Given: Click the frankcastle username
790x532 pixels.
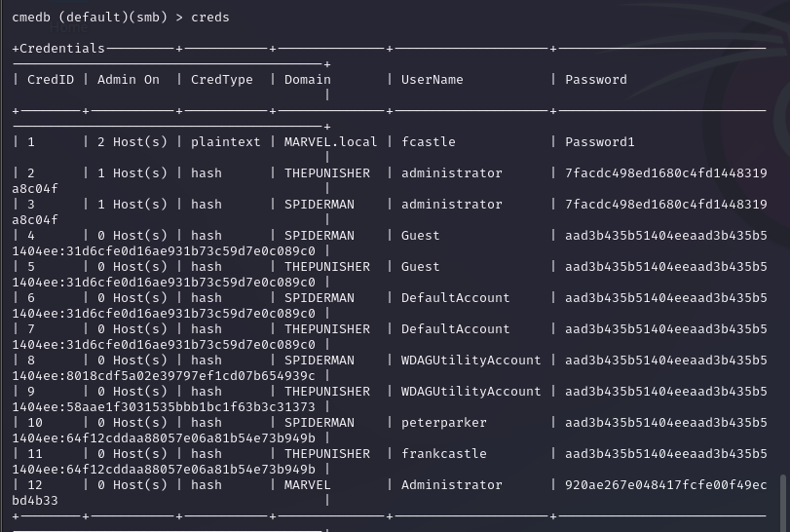Looking at the screenshot, I should (444, 454).
